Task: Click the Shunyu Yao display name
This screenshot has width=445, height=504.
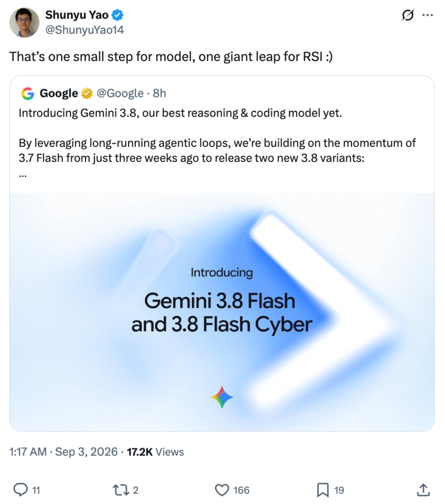Action: [x=77, y=15]
